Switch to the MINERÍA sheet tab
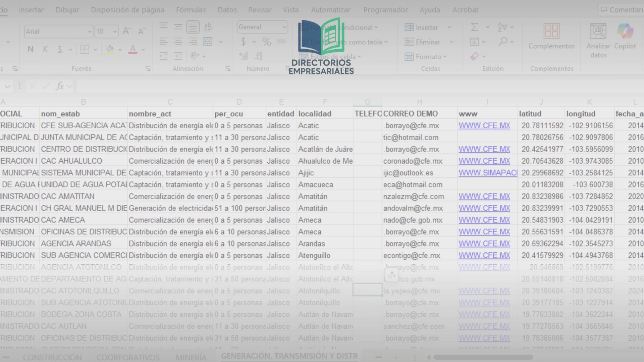The height and width of the screenshot is (362, 644). [191, 357]
